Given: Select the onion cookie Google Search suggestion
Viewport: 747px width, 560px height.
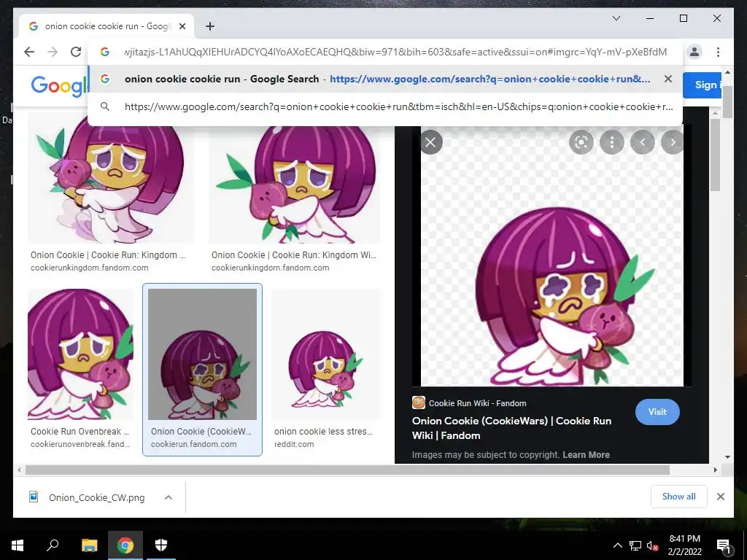Looking at the screenshot, I should coord(385,79).
